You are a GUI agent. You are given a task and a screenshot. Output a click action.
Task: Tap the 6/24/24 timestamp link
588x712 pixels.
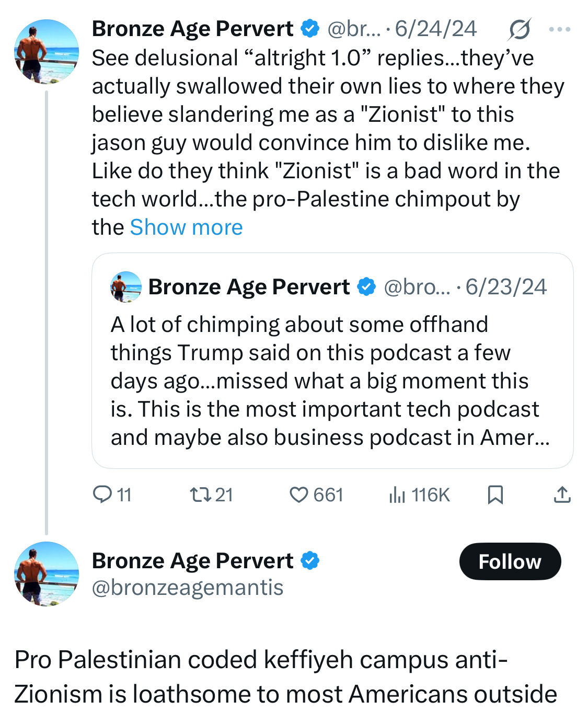click(x=435, y=29)
